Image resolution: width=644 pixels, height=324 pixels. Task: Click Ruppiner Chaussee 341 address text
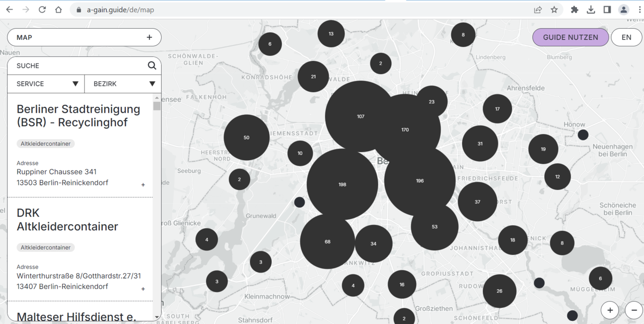click(x=56, y=172)
